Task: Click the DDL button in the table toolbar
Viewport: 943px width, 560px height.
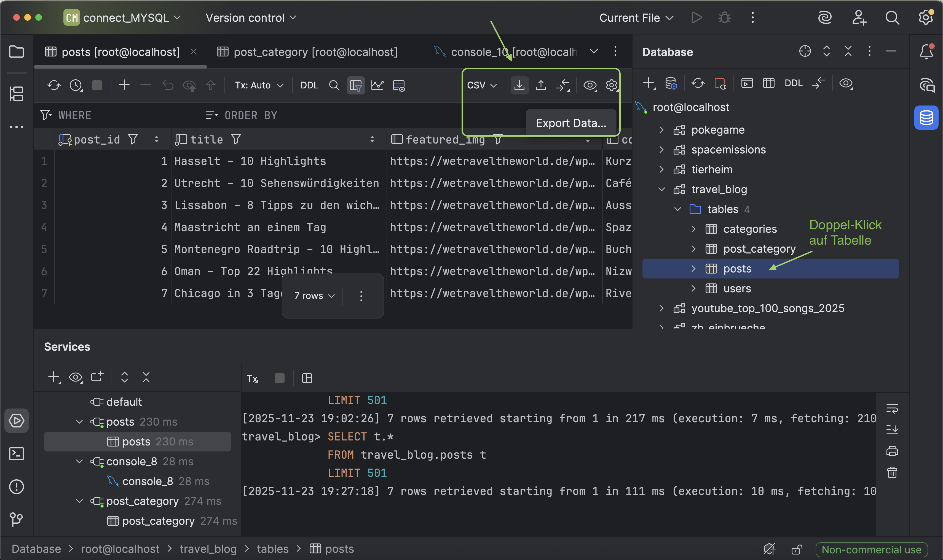Action: 309,85
